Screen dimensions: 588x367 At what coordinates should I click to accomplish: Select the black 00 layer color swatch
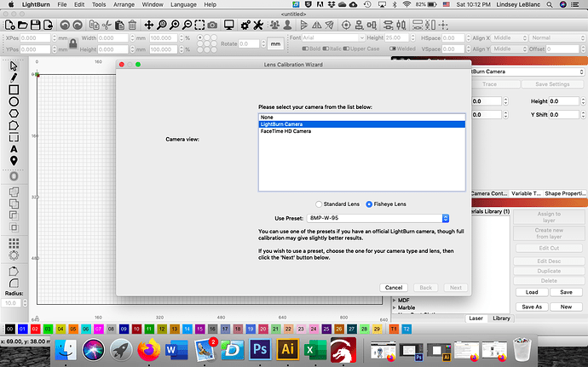click(9, 330)
